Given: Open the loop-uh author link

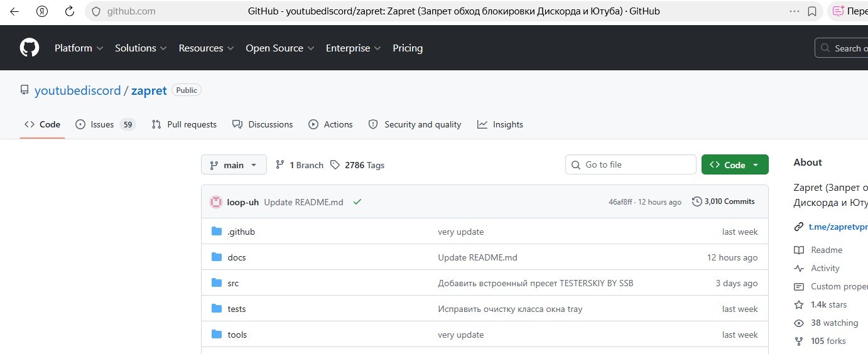Looking at the screenshot, I should [243, 202].
